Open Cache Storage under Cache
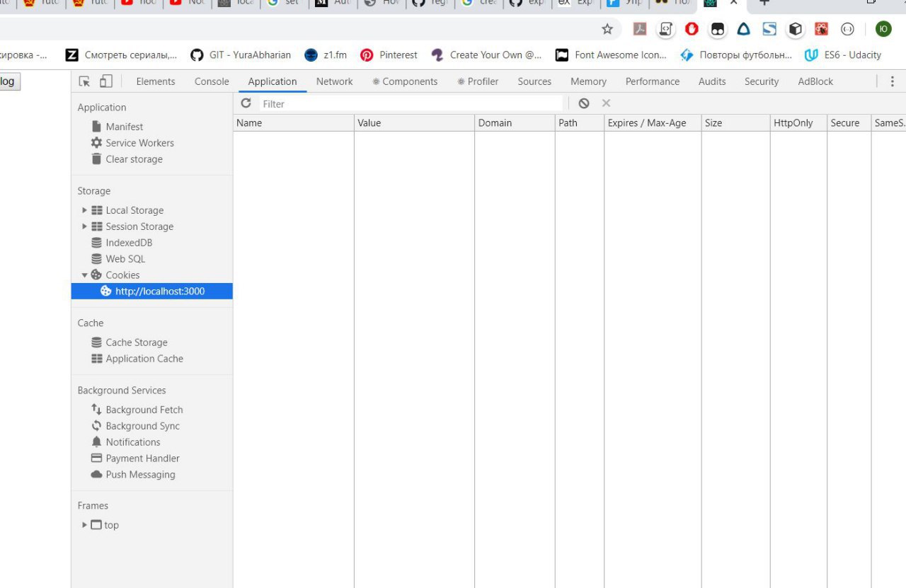Viewport: 906px width, 588px height. 129,342
